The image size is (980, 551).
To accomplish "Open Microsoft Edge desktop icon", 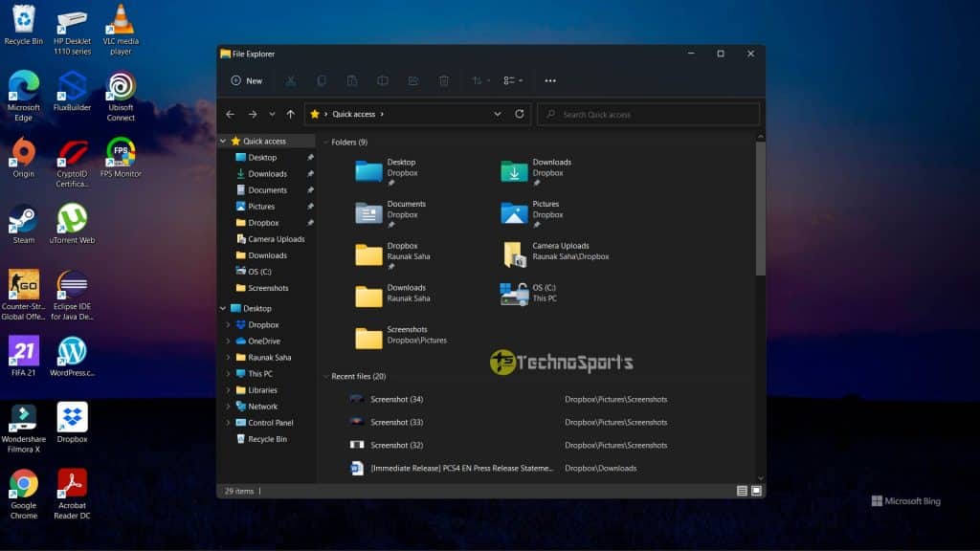I will [x=24, y=96].
